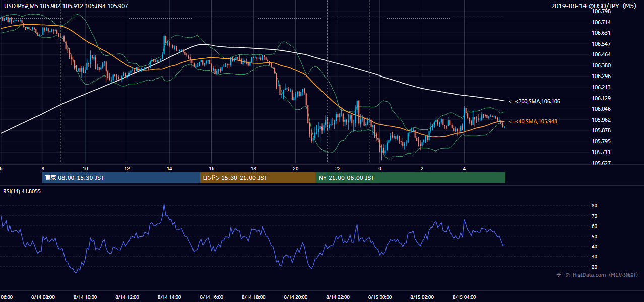The width and height of the screenshot is (644, 302).
Task: Click the 8/14 16:00 time axis label
Action: pos(212,297)
